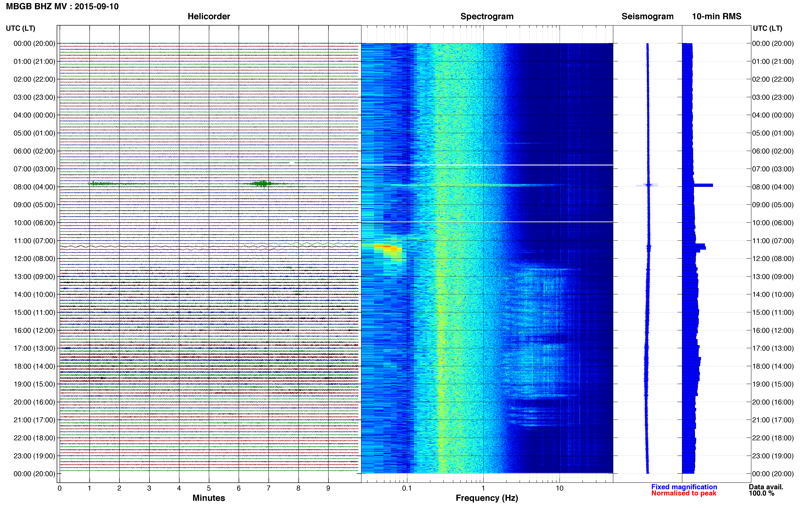This screenshot has width=812, height=508.
Task: Click '01:00 (21:00)' on the helicorder time axis
Action: [x=34, y=62]
